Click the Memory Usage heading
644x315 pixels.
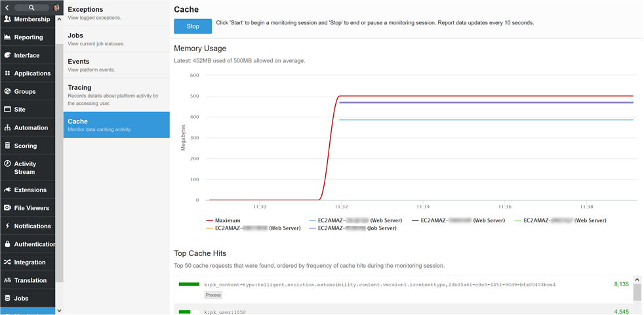[200, 49]
